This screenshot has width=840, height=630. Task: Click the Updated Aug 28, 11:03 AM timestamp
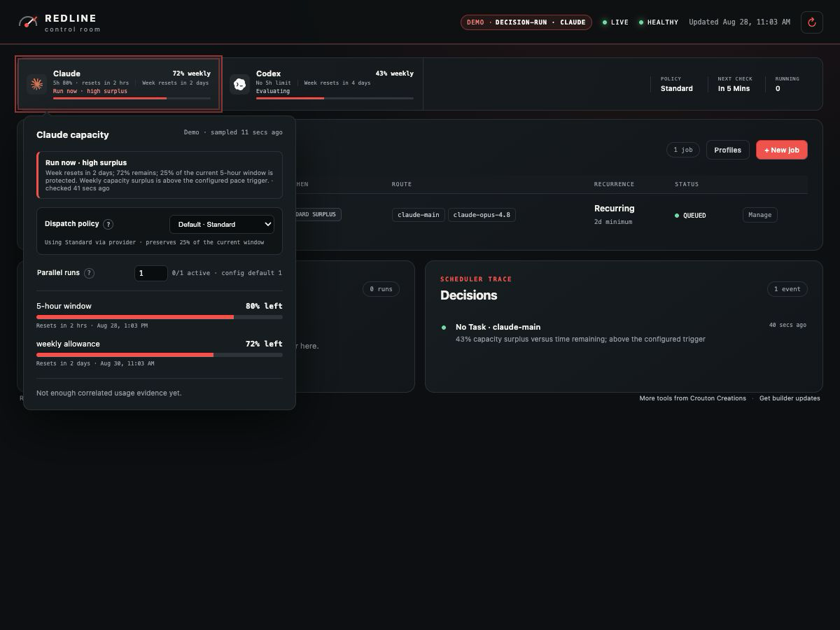(x=739, y=22)
